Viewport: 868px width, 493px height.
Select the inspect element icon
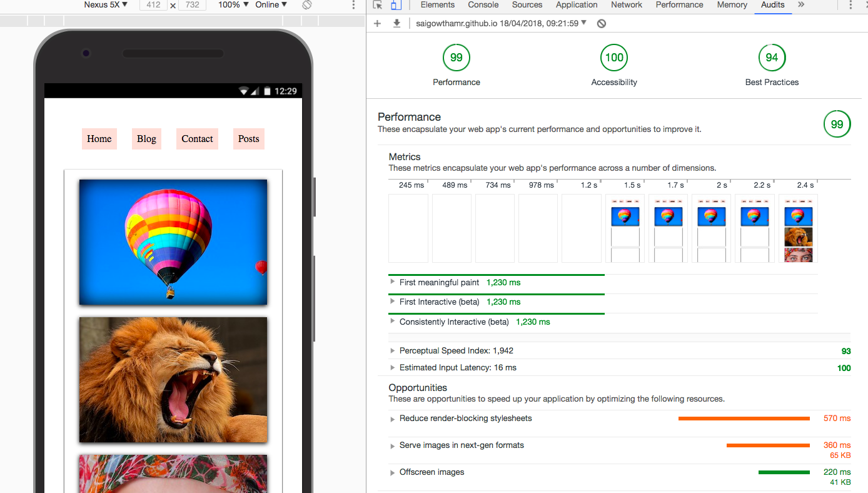(377, 5)
